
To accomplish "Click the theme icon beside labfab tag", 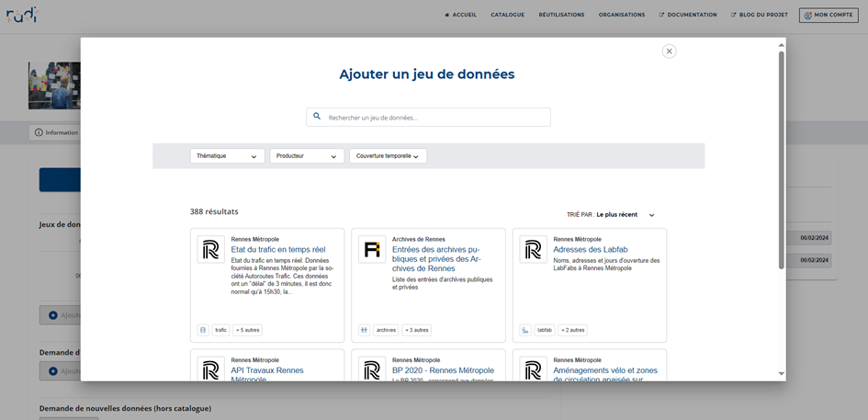I will coord(525,330).
